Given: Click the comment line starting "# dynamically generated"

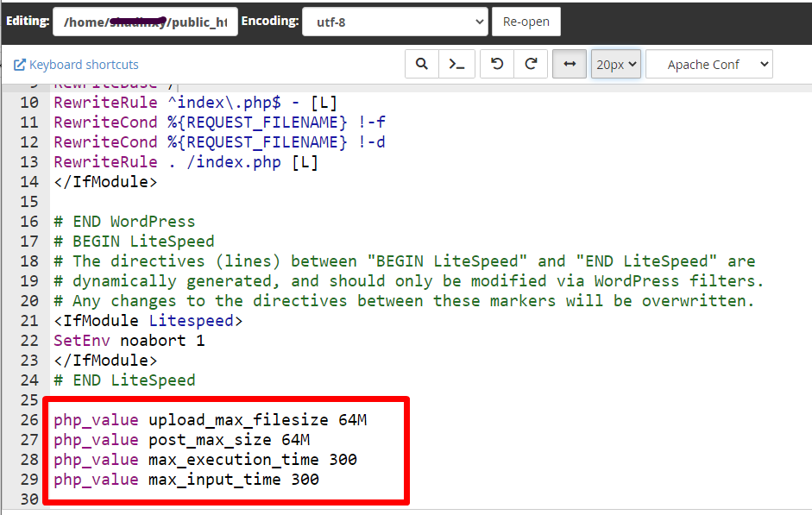Looking at the screenshot, I should 409,281.
